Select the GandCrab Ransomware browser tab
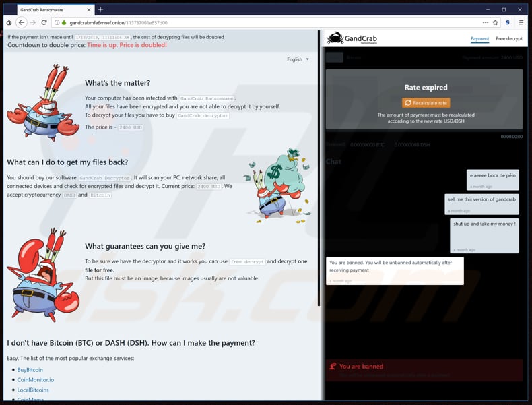The height and width of the screenshot is (405, 532). 55,10
